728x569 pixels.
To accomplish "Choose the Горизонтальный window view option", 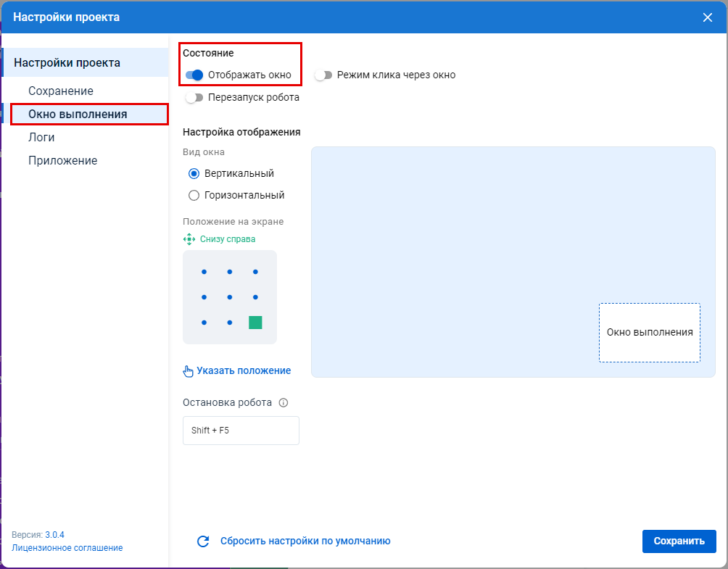I will pos(194,196).
